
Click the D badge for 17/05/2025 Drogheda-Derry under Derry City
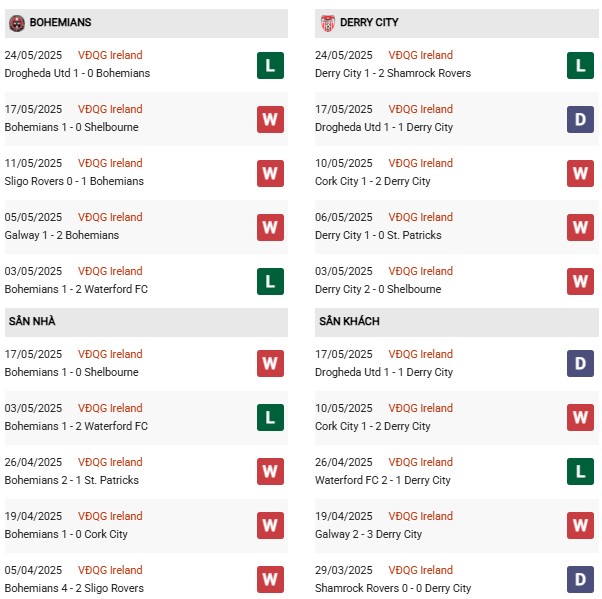pos(580,119)
